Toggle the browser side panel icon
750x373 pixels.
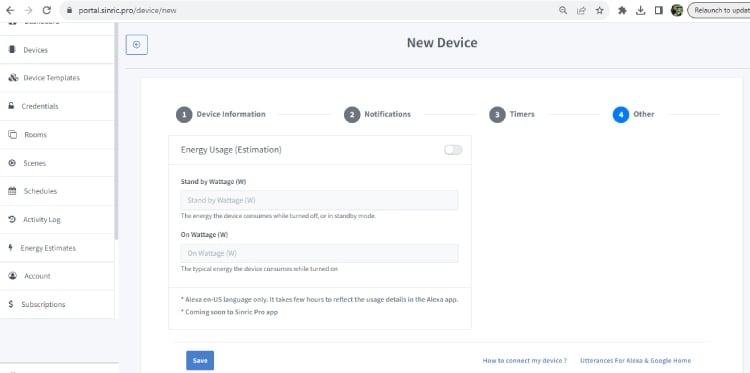[x=659, y=10]
